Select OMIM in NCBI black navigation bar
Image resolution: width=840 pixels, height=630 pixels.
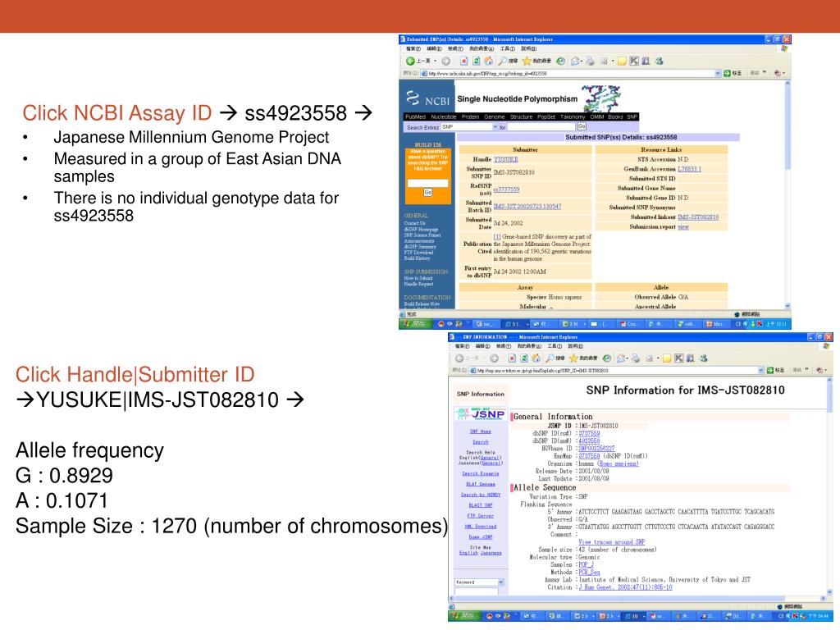[597, 116]
